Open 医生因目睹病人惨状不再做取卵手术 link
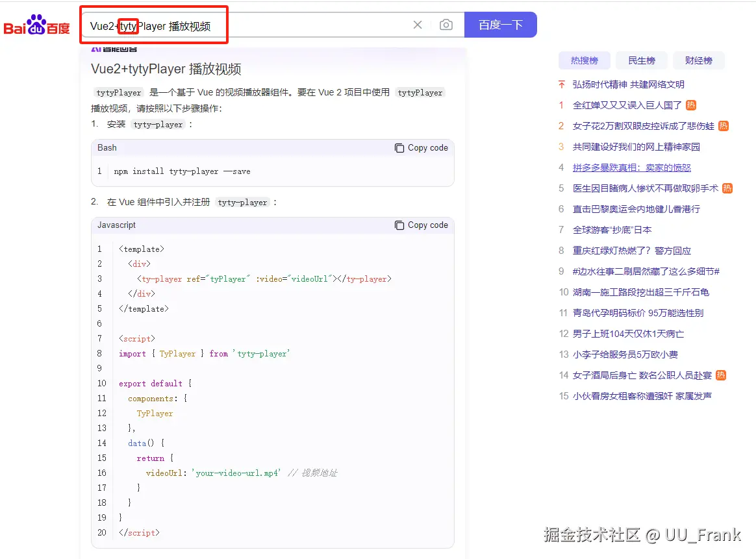756x559 pixels. (645, 188)
